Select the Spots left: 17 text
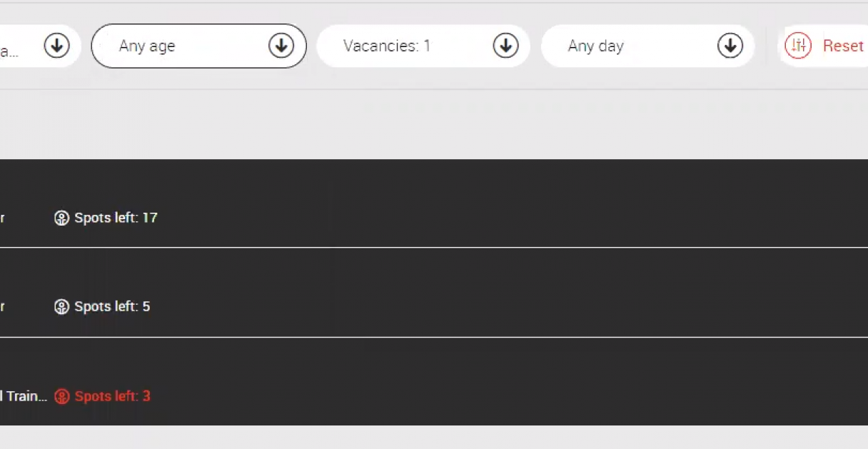This screenshot has width=868, height=449. coord(116,218)
